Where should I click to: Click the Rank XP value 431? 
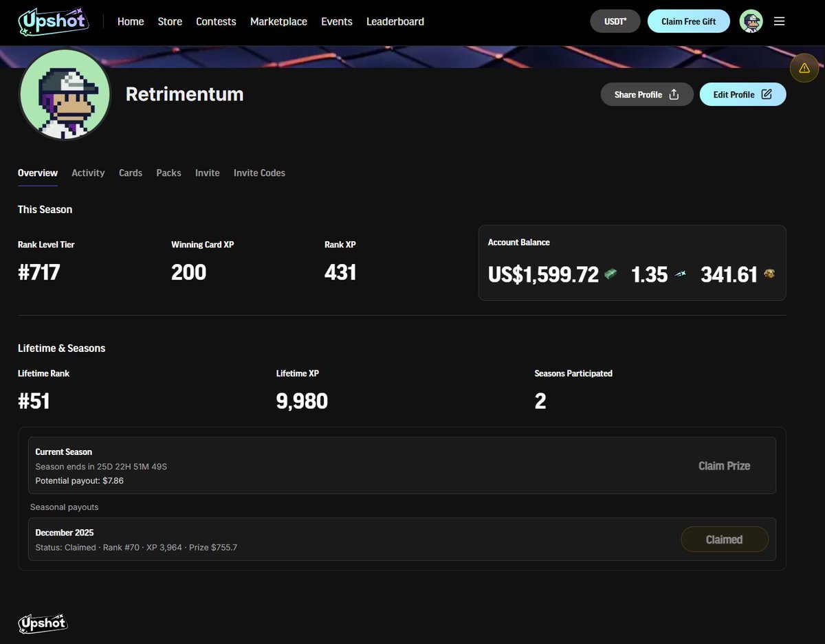(340, 272)
